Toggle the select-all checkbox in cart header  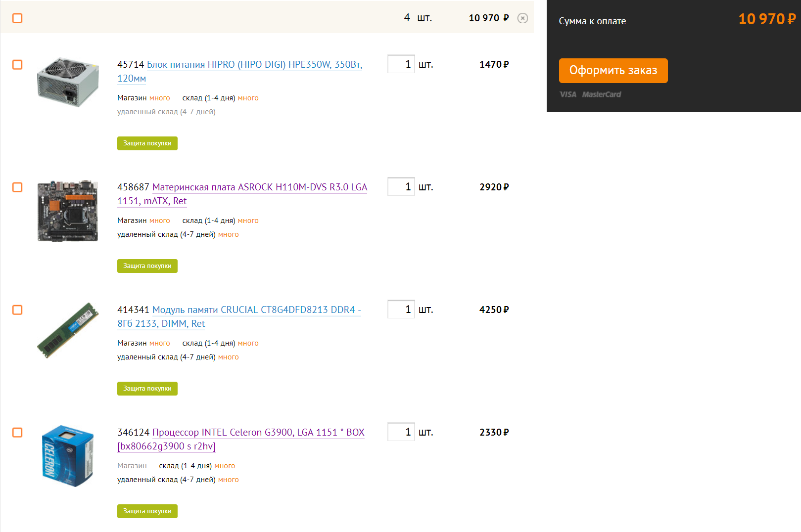point(17,18)
